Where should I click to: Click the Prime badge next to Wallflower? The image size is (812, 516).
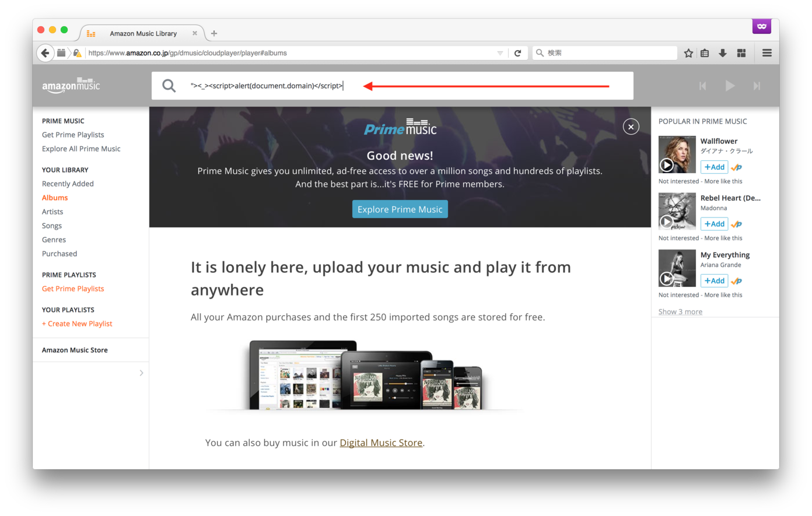[737, 167]
